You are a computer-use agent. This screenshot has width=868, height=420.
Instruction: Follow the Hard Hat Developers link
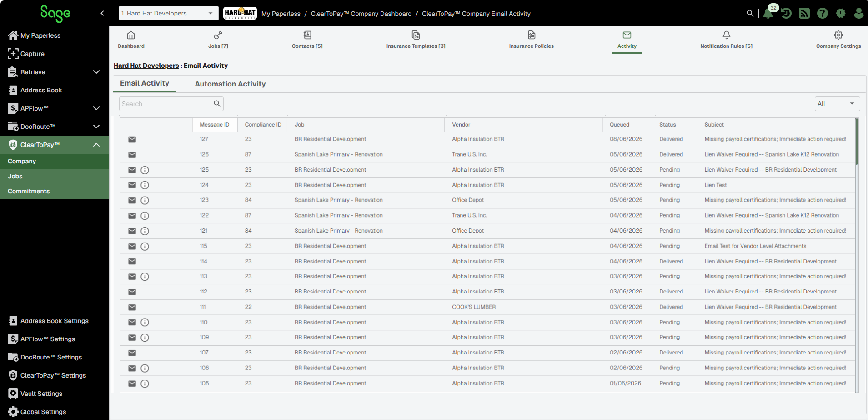(x=146, y=66)
